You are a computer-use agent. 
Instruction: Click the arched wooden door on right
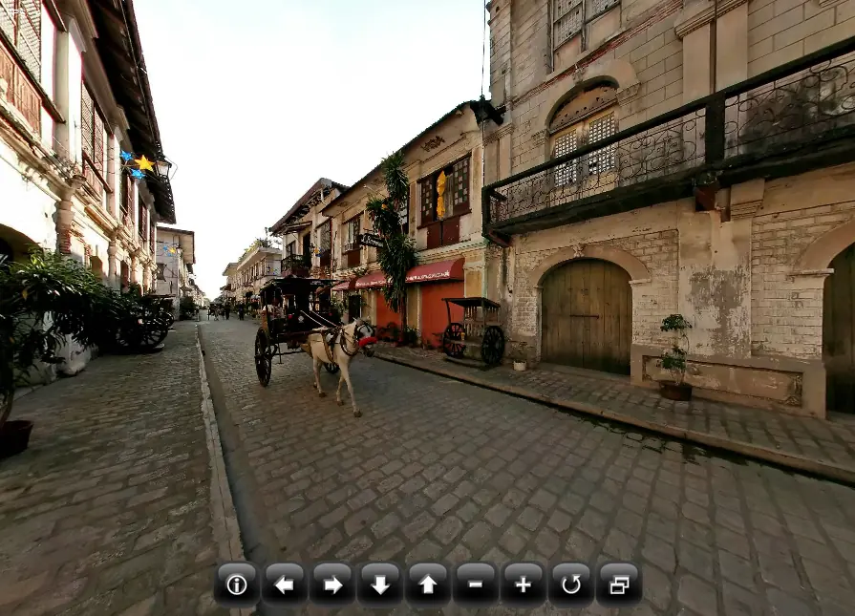[587, 316]
